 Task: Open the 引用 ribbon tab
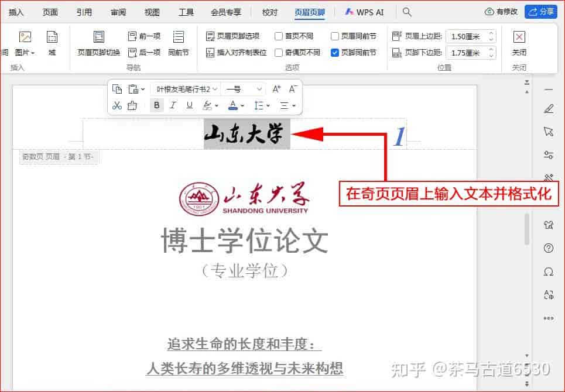pos(84,12)
